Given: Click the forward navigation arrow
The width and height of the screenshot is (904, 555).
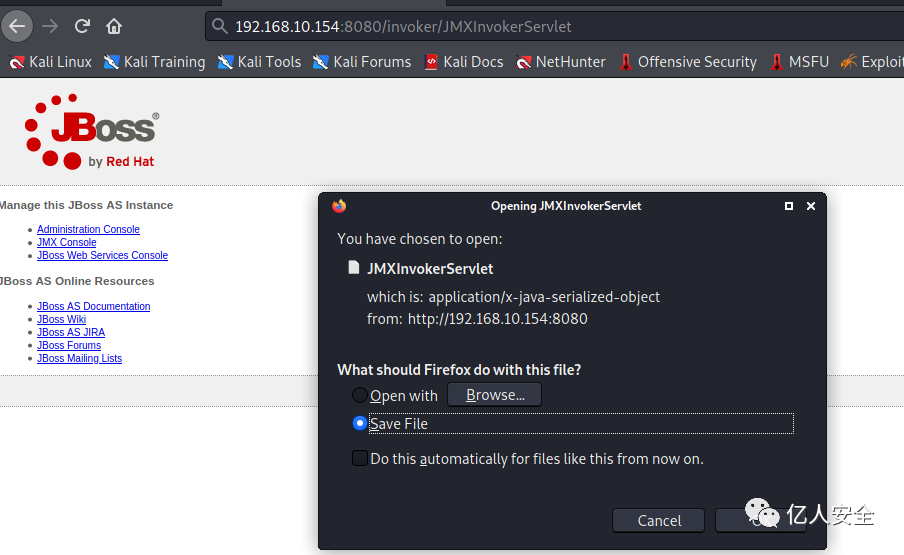Looking at the screenshot, I should pyautogui.click(x=50, y=26).
